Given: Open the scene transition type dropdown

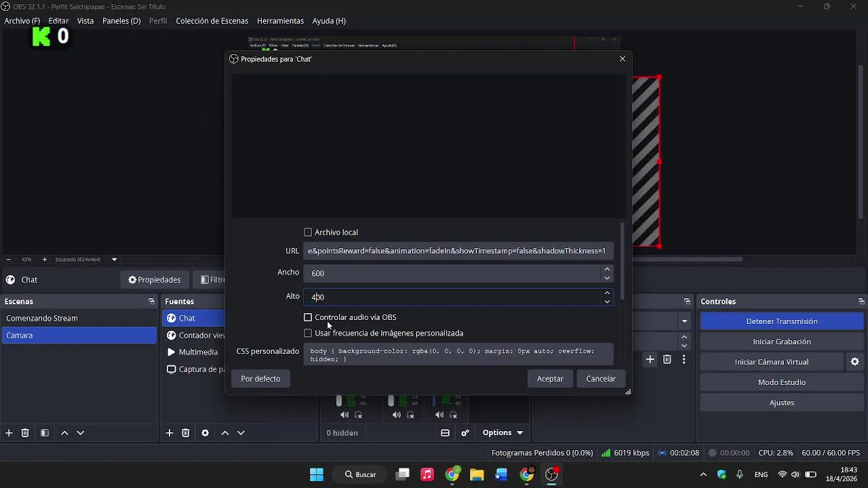Looking at the screenshot, I should [684, 321].
